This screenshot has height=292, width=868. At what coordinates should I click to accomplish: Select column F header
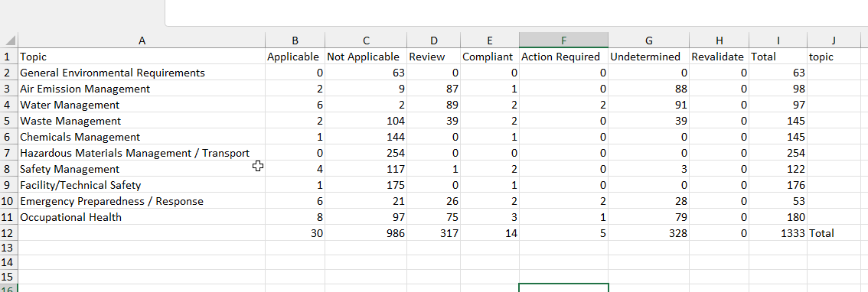(x=563, y=41)
